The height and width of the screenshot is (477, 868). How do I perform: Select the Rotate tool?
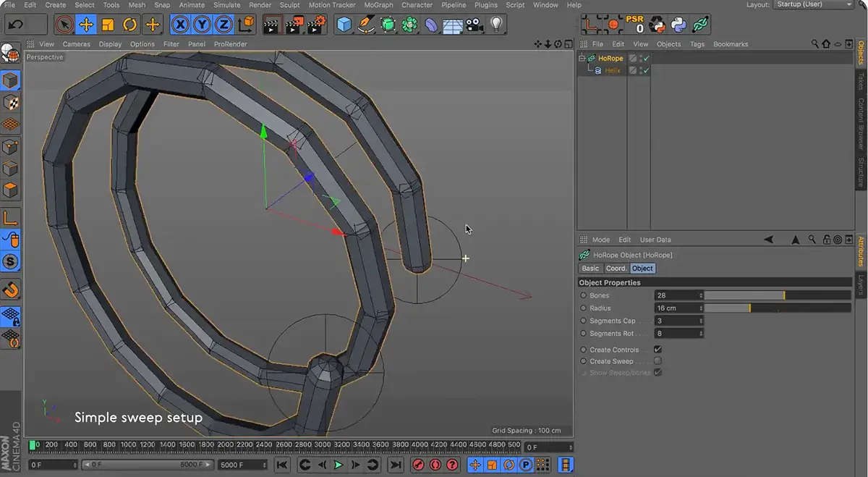(129, 25)
